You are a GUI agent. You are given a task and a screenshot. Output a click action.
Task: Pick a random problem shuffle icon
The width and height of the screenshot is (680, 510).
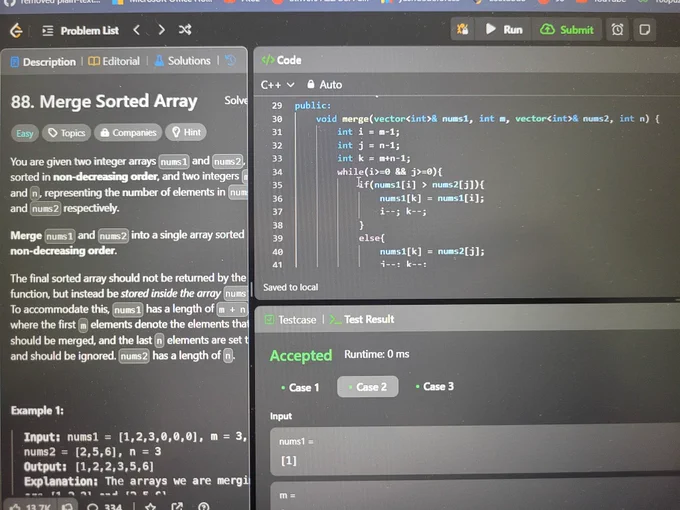pos(185,30)
